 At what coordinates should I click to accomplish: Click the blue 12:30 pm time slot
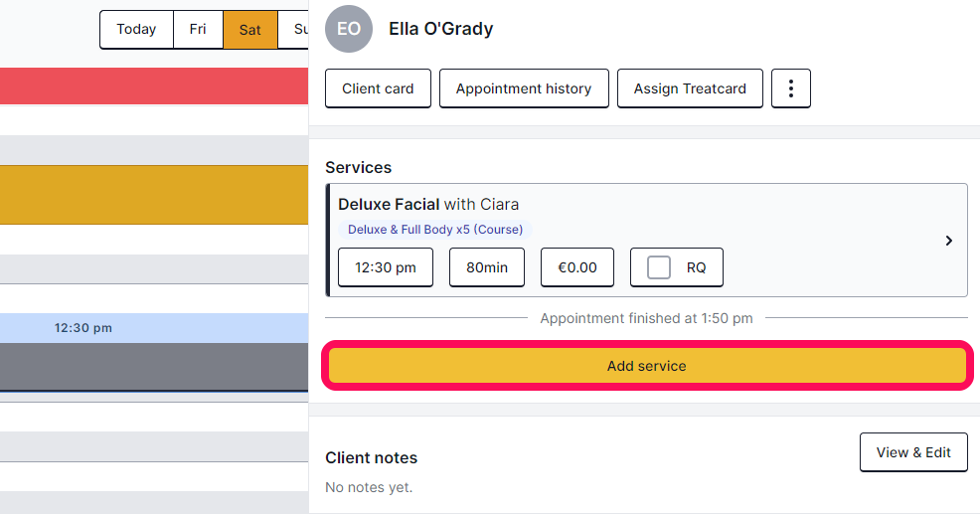154,328
